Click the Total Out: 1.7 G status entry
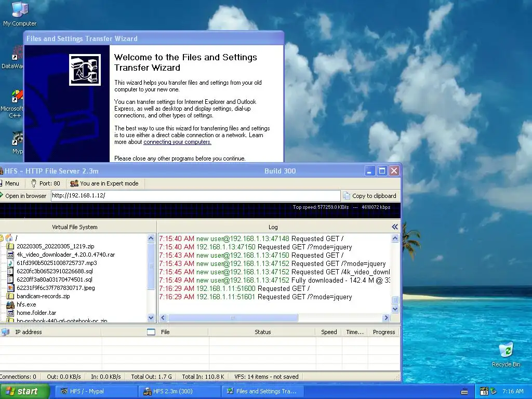The height and width of the screenshot is (399, 532). 151,377
